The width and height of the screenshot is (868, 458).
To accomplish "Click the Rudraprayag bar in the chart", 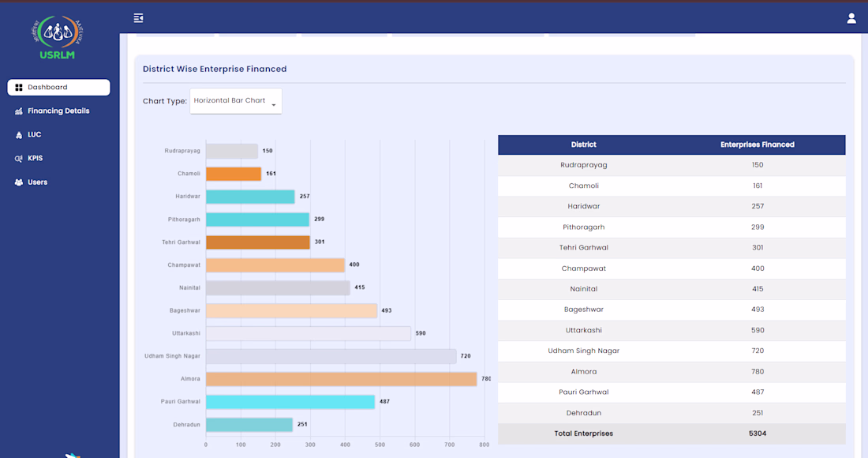I will [x=232, y=151].
